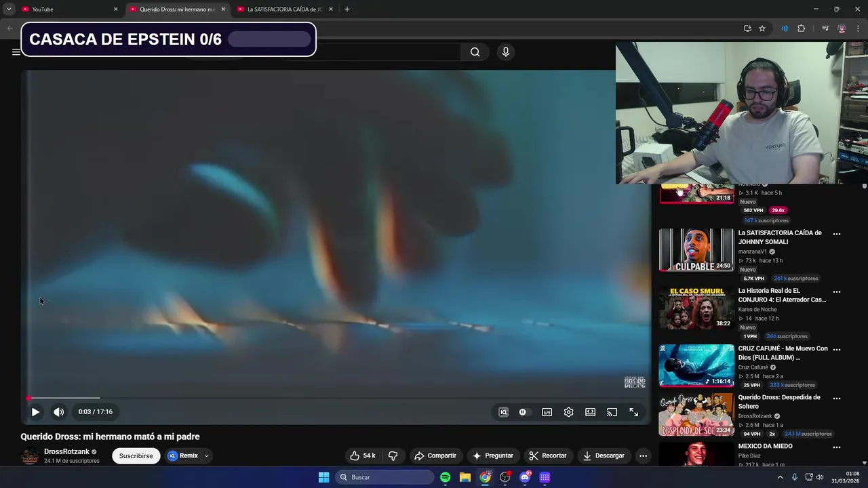Close the La SATISFACTORIA CAÍDA tab
Screen dimensions: 868x488
click(x=331, y=9)
